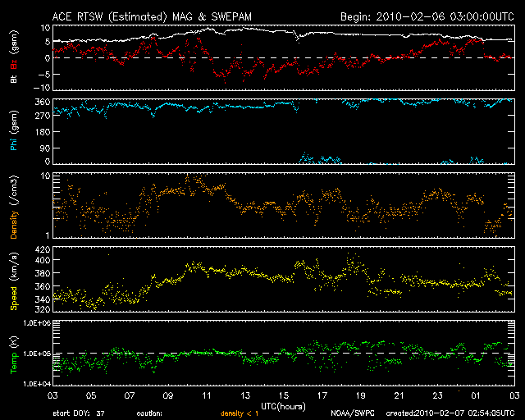The image size is (525, 420).
Task: Select the '1' tick of the Density panel
Action: pos(48,235)
